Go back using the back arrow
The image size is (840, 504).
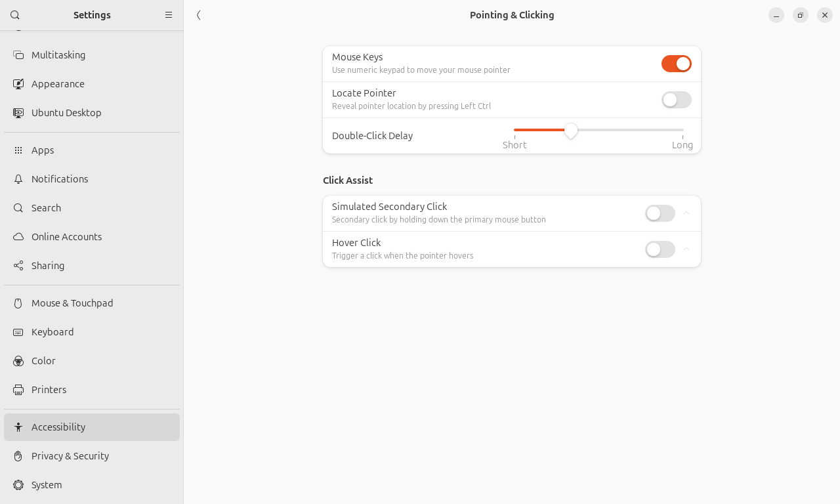click(199, 15)
